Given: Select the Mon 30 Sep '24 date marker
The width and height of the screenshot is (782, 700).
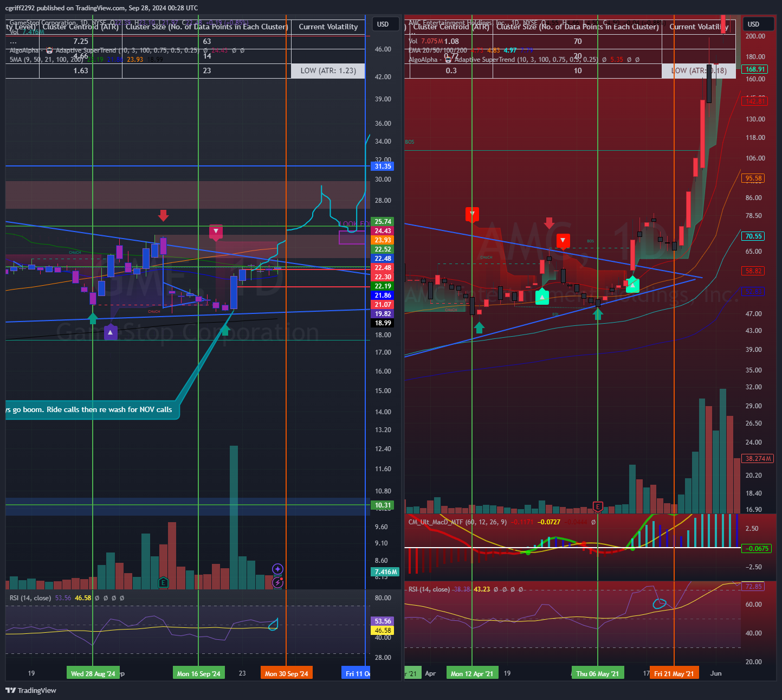Looking at the screenshot, I should pos(287,673).
